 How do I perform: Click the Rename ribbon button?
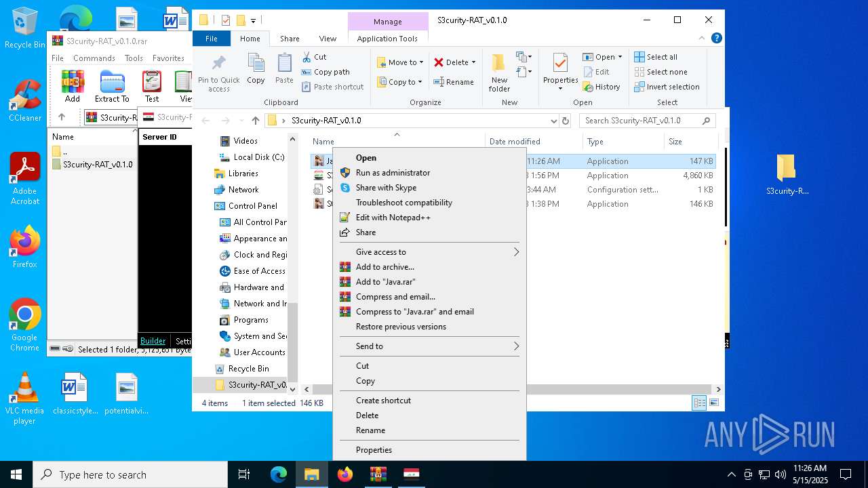point(454,82)
